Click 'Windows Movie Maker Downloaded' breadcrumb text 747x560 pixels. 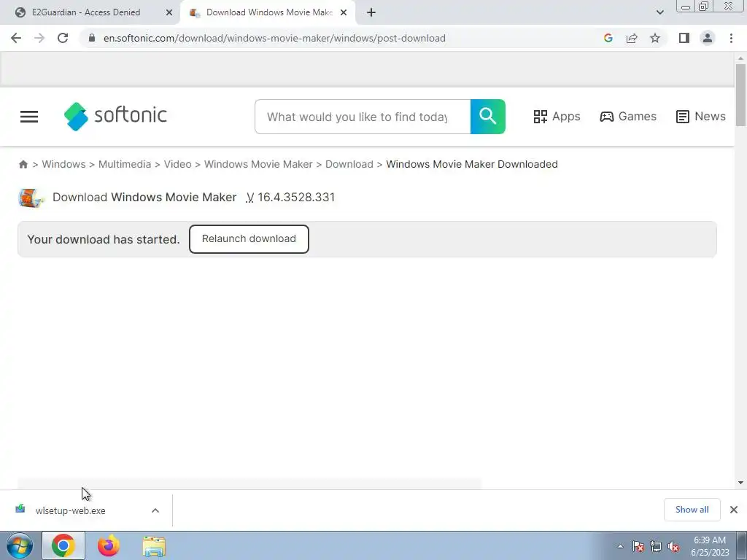(x=472, y=164)
